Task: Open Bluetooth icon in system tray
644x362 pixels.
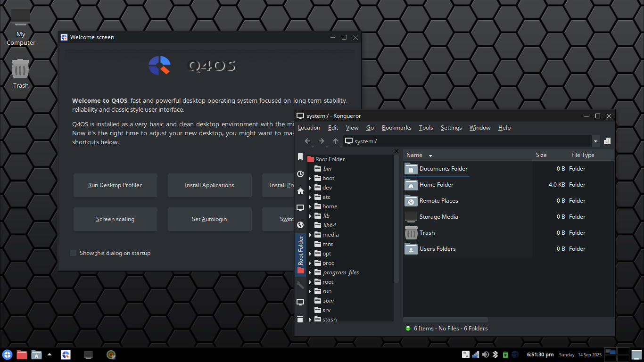Action: click(495, 354)
